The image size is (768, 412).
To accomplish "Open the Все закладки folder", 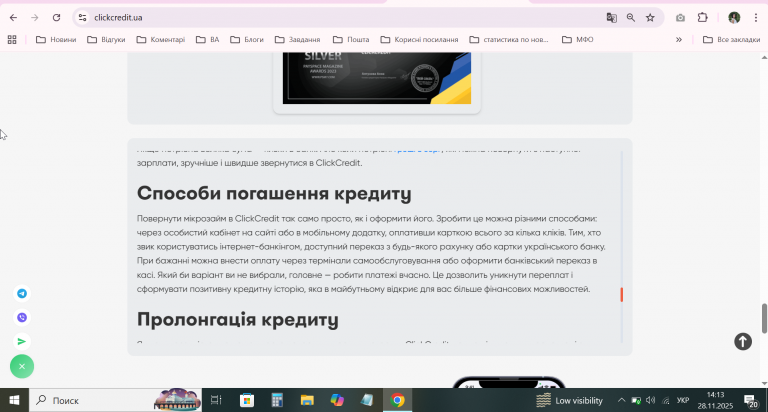I will [x=731, y=40].
